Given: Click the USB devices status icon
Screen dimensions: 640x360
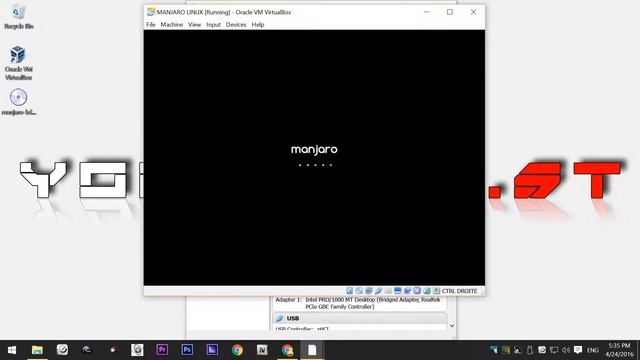Looking at the screenshot, I should (x=378, y=291).
